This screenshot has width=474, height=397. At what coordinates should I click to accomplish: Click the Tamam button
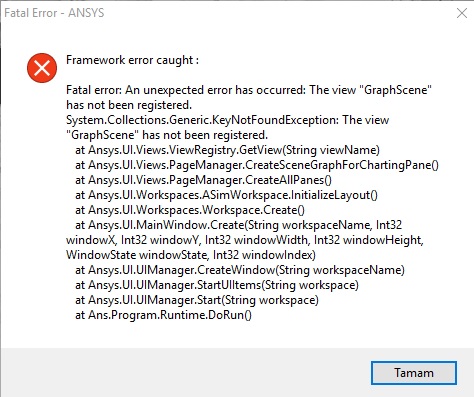pos(414,373)
